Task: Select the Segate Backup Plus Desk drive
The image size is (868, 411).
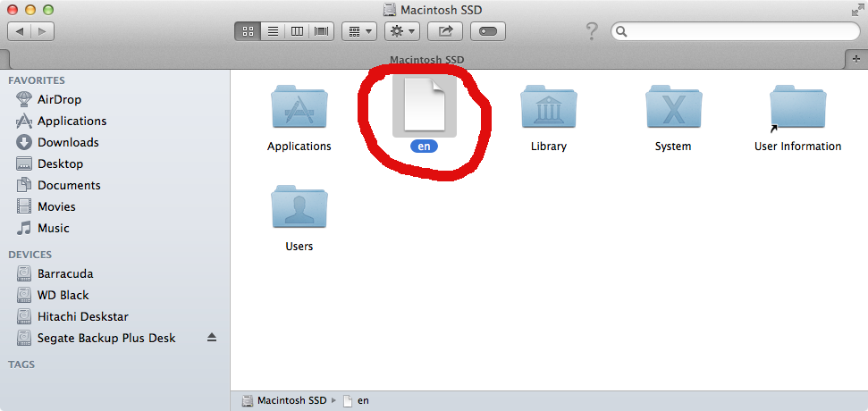Action: pos(105,338)
